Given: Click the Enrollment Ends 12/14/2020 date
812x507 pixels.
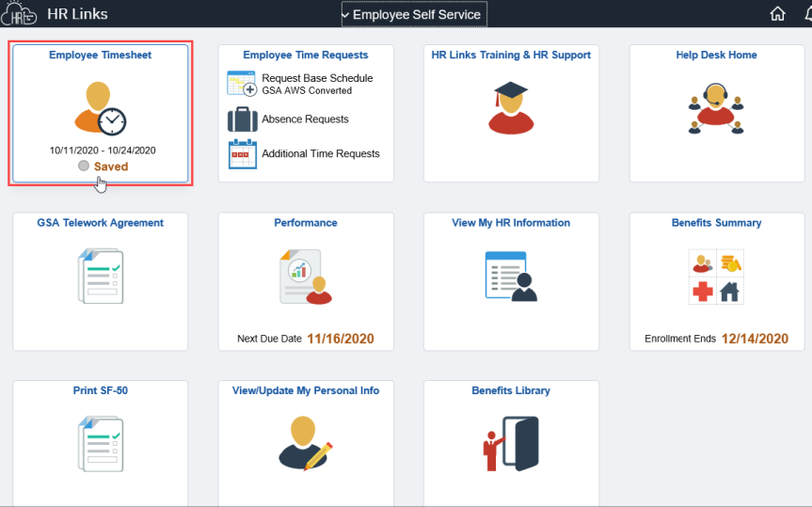Looking at the screenshot, I should tap(755, 339).
